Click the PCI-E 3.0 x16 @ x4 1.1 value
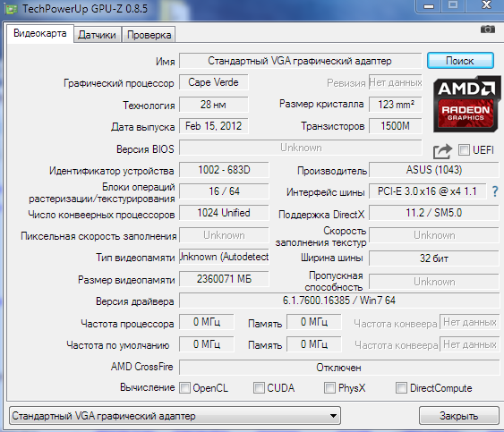The width and height of the screenshot is (504, 432). coord(428,191)
